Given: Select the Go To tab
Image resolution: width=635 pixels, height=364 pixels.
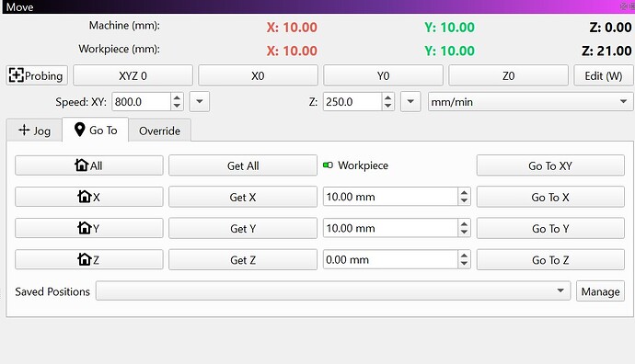Looking at the screenshot, I should coord(96,130).
